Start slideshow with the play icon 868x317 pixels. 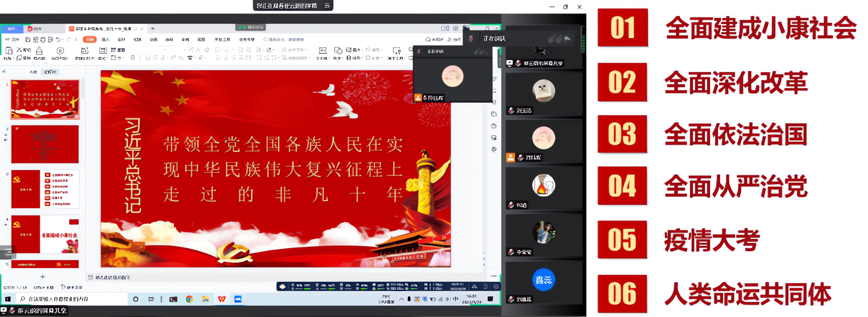point(60,51)
